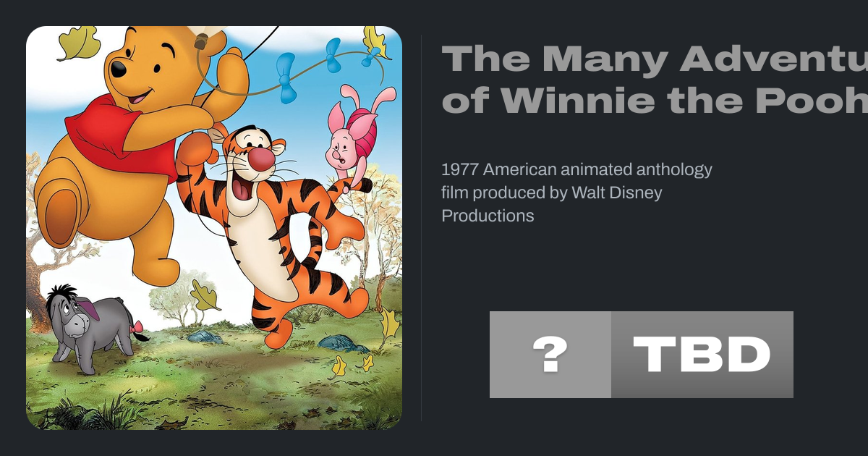Click the "Productions" word in the description
Image resolution: width=868 pixels, height=456 pixels.
coord(488,216)
